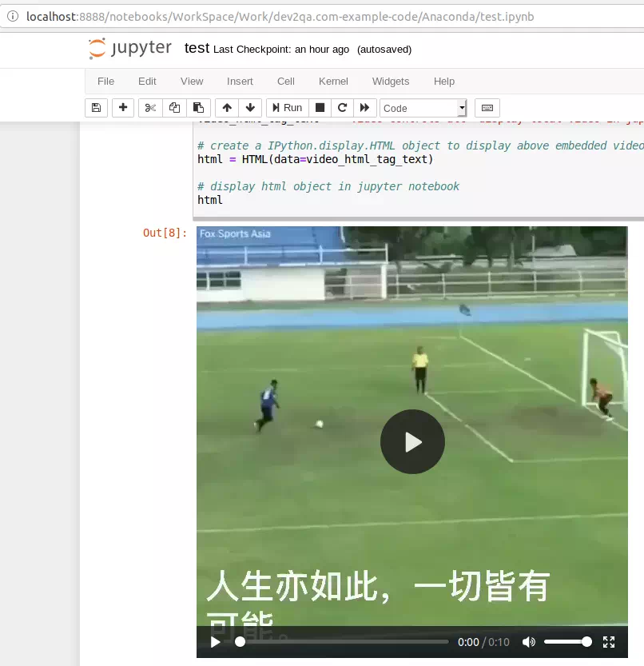Click the 0:00 / 0:10 time display

(483, 642)
